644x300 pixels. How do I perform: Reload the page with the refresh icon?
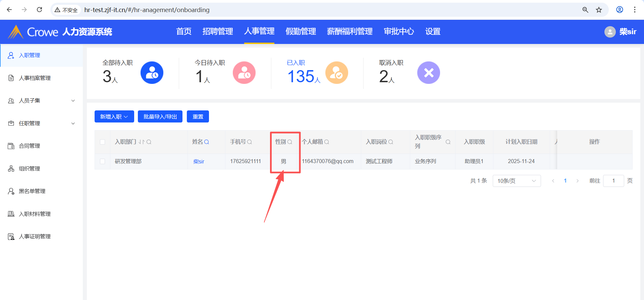(x=39, y=10)
